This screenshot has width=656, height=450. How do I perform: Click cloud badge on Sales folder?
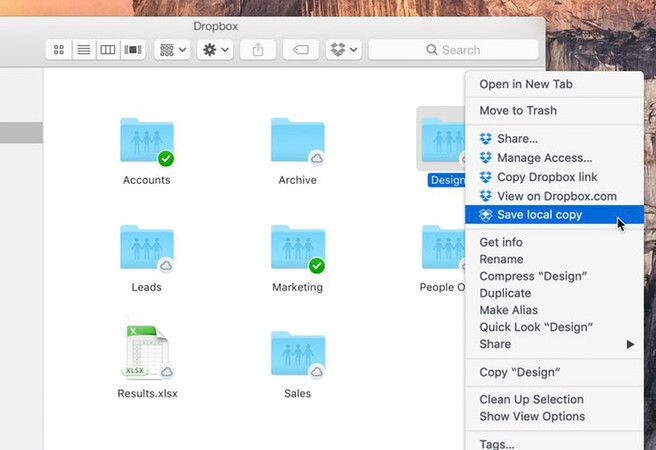click(x=317, y=371)
